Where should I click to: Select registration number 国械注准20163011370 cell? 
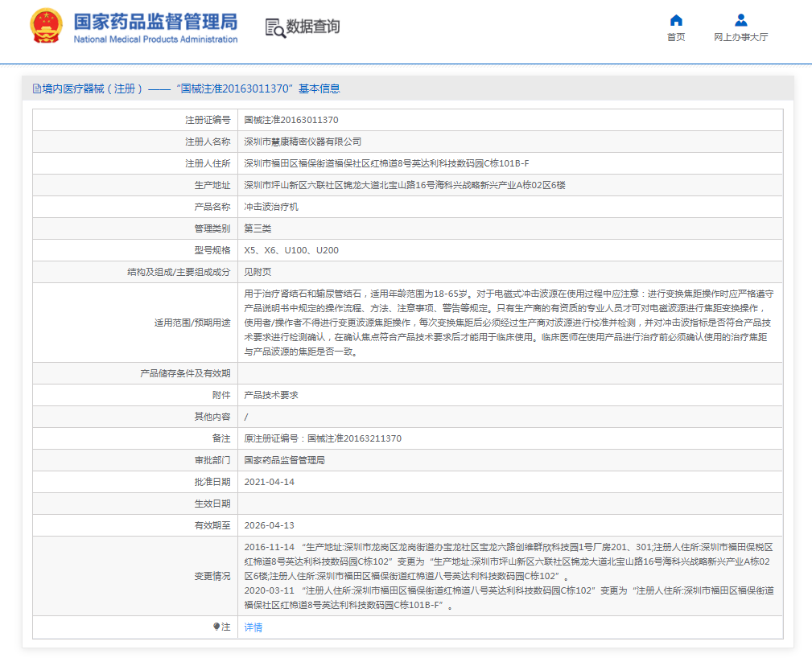[291, 120]
